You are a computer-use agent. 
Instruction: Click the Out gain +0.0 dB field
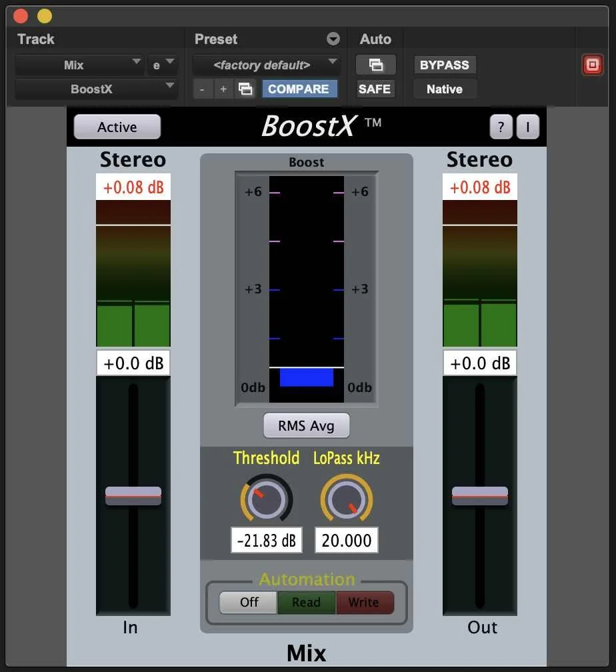(480, 363)
